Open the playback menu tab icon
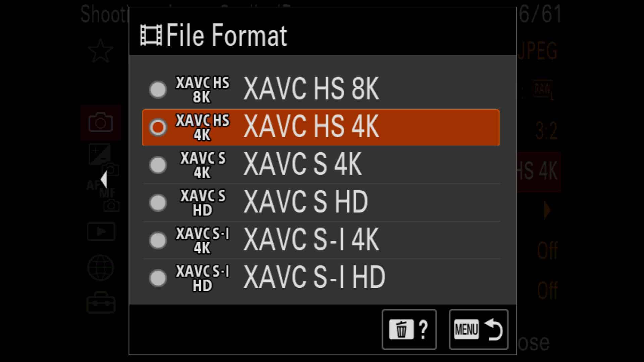The width and height of the screenshot is (644, 362). pos(101,231)
